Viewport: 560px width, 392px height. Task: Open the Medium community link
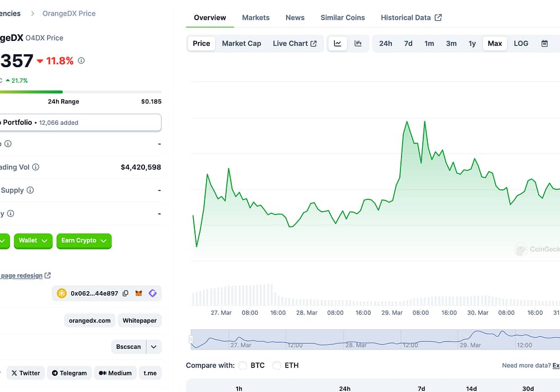[115, 373]
